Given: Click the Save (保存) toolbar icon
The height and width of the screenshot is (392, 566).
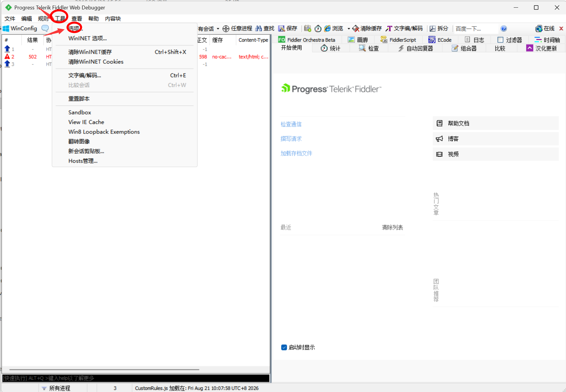Looking at the screenshot, I should [281, 29].
